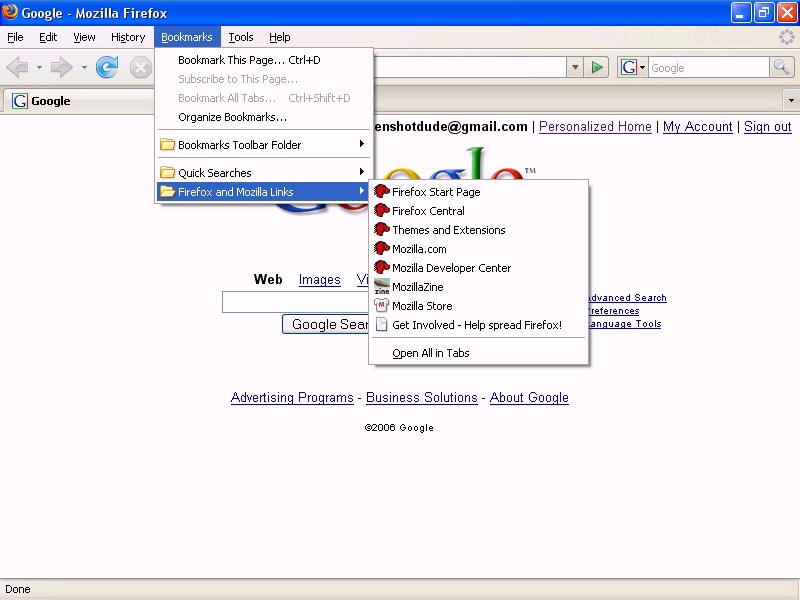Click the Mozilla Developer Center bookmark icon

click(382, 267)
